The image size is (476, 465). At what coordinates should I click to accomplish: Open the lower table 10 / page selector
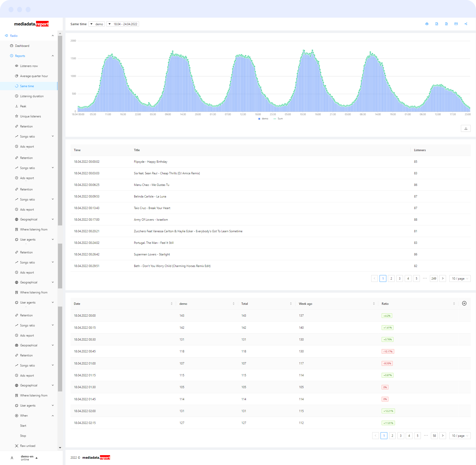coord(460,436)
